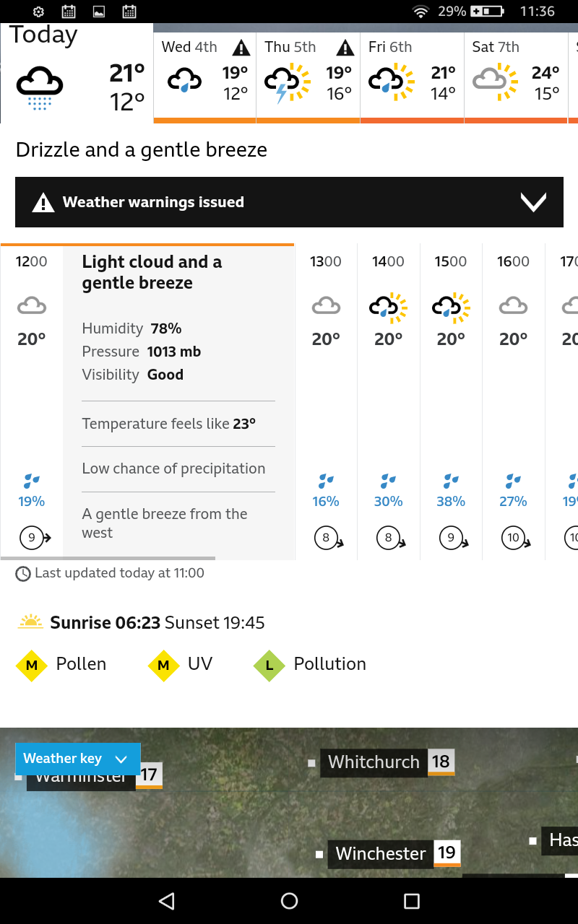Image resolution: width=578 pixels, height=924 pixels.
Task: Switch to the Today forecast tab
Action: click(x=77, y=73)
